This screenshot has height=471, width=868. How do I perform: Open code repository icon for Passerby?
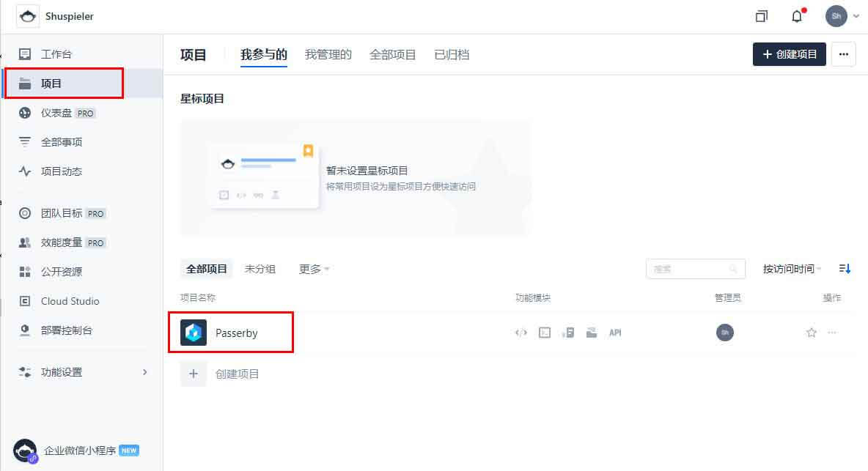pos(521,333)
